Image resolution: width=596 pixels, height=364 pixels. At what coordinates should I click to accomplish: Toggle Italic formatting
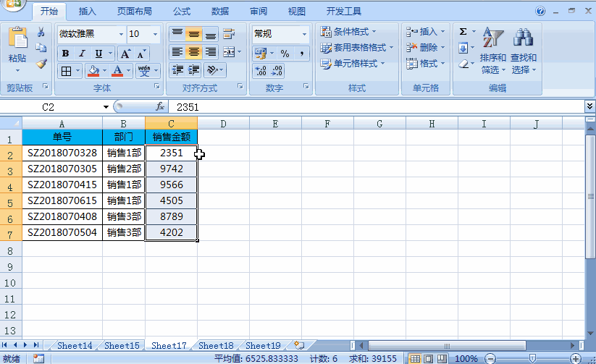(x=82, y=54)
